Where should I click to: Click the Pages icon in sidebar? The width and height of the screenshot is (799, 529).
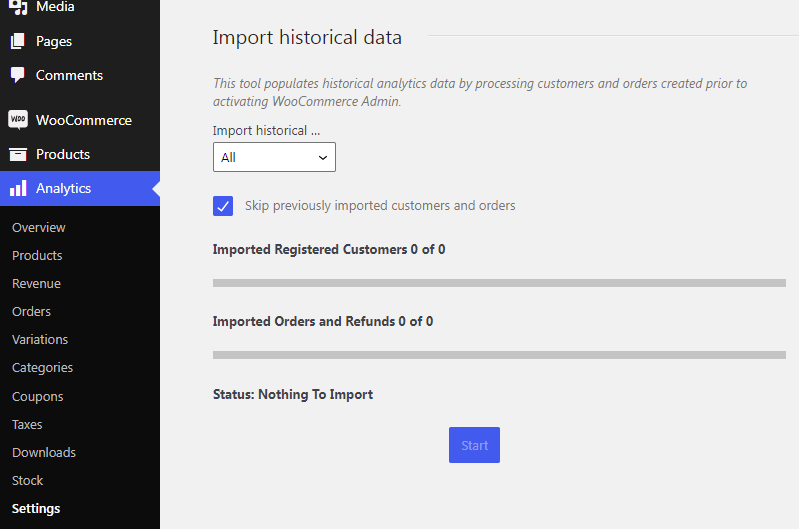[18, 42]
